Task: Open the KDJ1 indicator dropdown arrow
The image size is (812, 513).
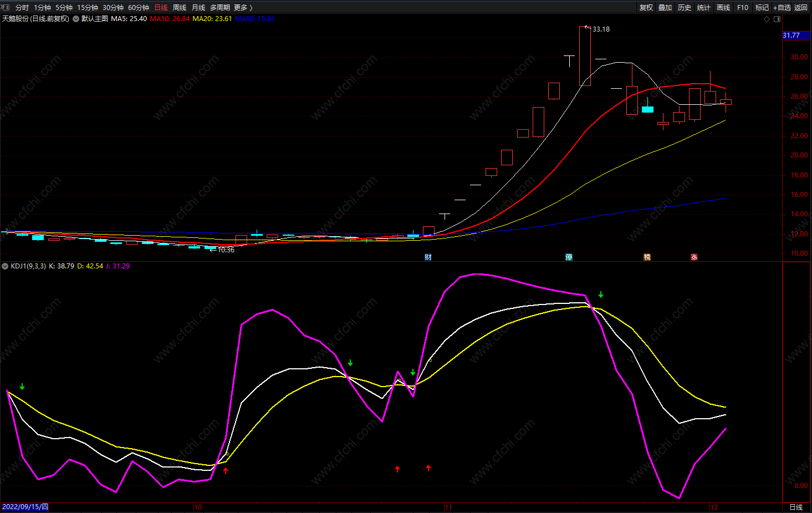Action: pyautogui.click(x=5, y=266)
